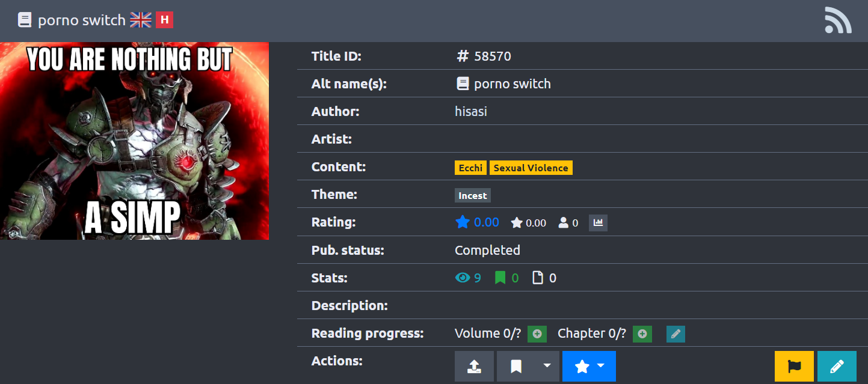Viewport: 868px width, 384px height.
Task: Click the Volume 0/? progress text
Action: click(x=489, y=333)
